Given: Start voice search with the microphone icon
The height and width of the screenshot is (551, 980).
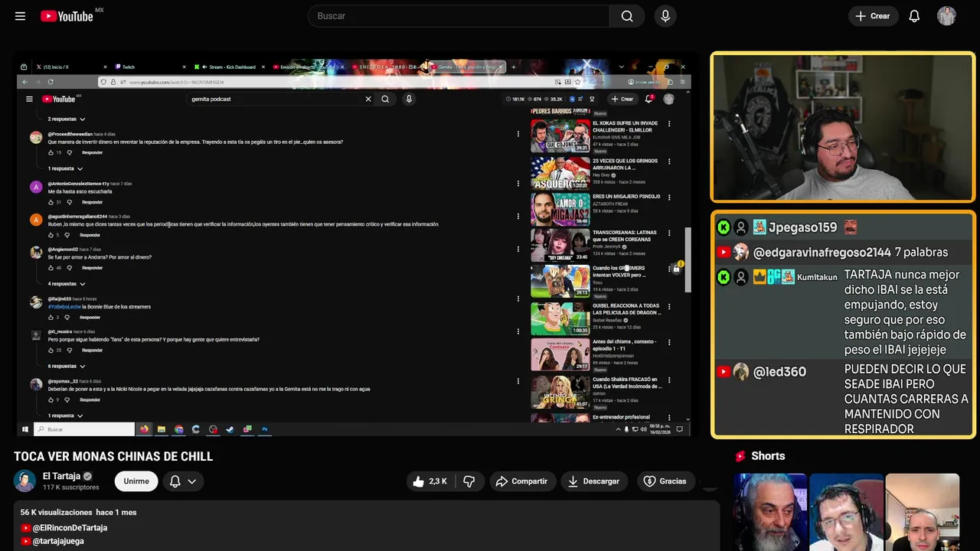Looking at the screenshot, I should 665,16.
